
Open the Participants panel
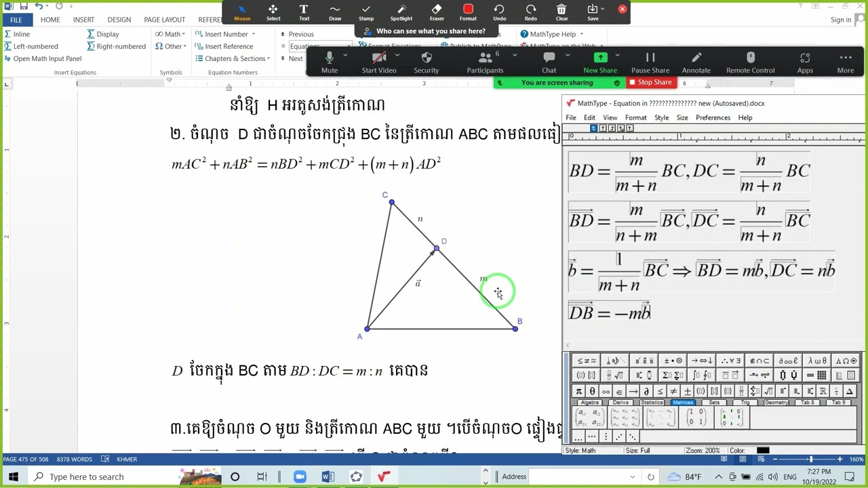tap(485, 62)
